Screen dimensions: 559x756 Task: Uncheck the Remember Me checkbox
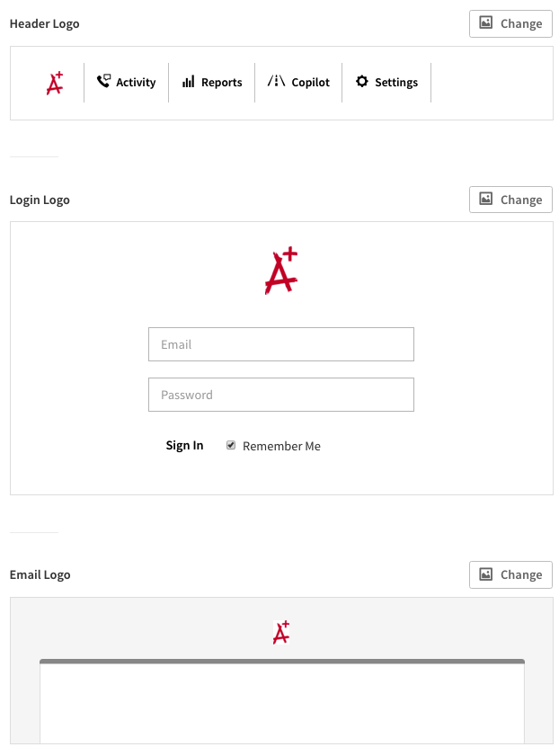(231, 445)
